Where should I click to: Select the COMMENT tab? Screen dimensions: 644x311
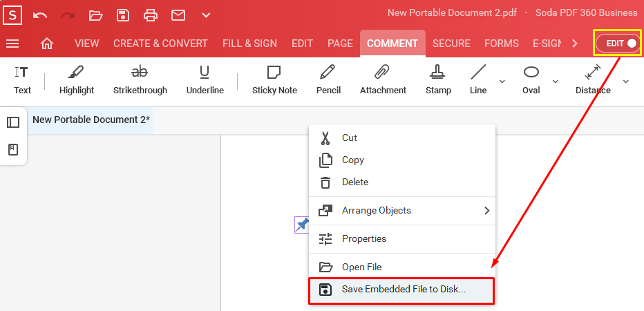(392, 44)
